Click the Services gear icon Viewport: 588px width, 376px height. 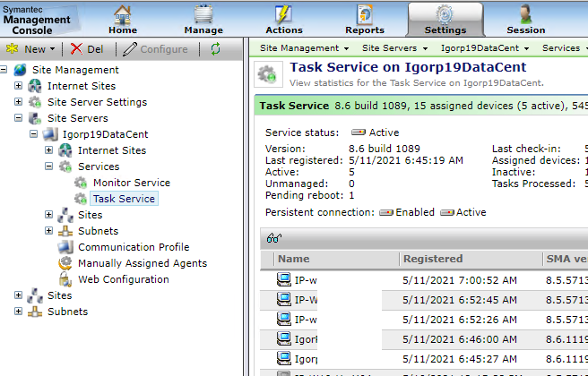pos(65,167)
